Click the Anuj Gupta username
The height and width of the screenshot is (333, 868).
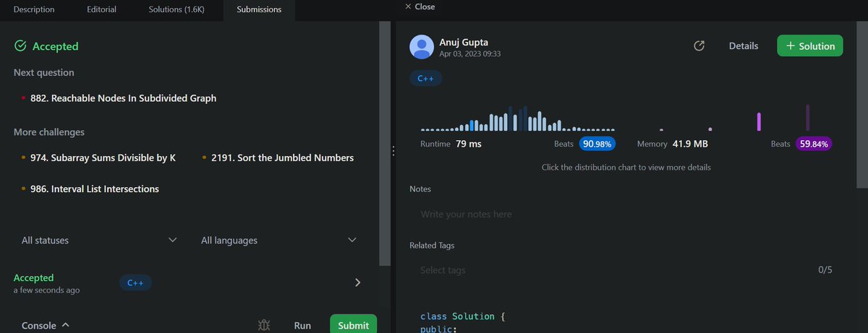464,42
